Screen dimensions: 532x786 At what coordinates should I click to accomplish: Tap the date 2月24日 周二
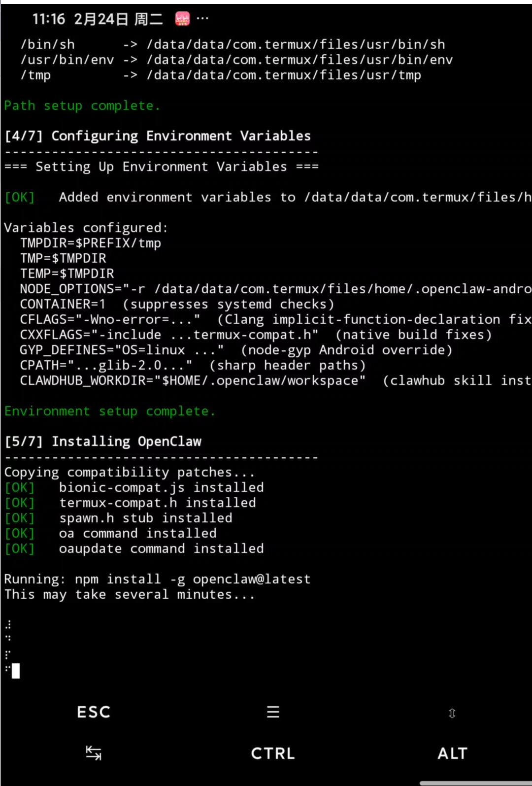[x=118, y=19]
